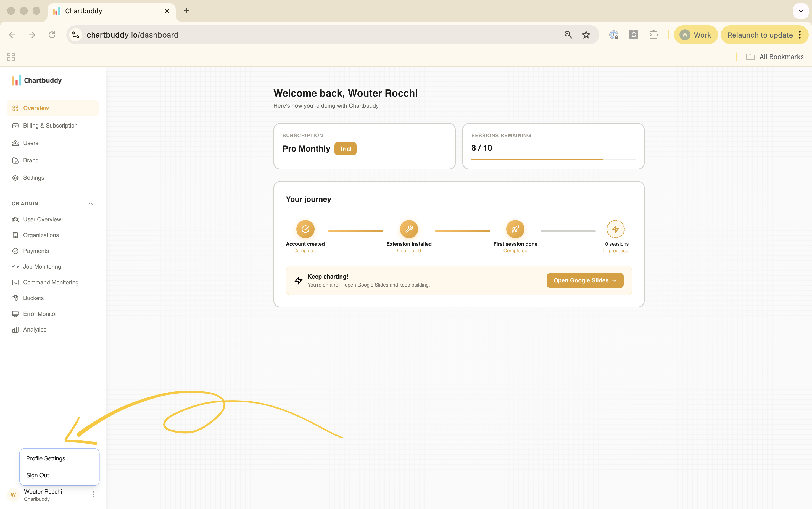The image size is (812, 509).
Task: Choose Sign Out from the menu
Action: point(37,475)
